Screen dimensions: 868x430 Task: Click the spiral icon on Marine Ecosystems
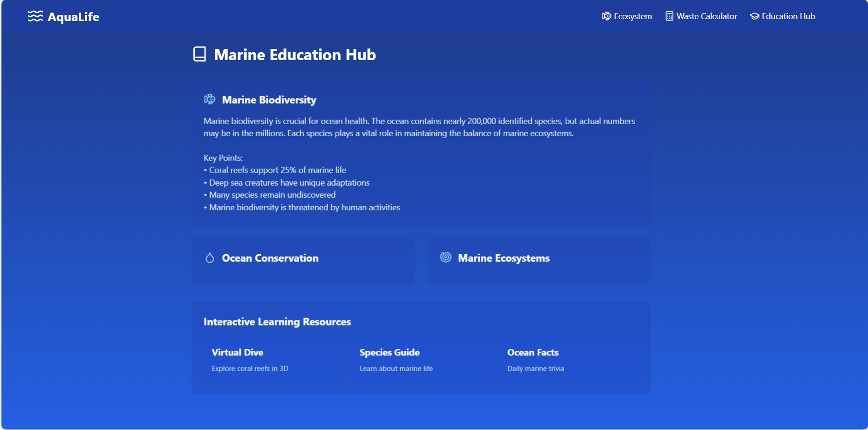[x=445, y=257]
